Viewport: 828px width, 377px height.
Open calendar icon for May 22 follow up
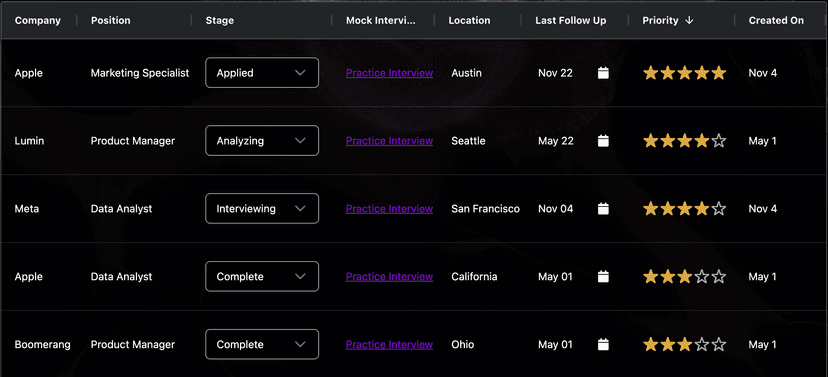603,141
